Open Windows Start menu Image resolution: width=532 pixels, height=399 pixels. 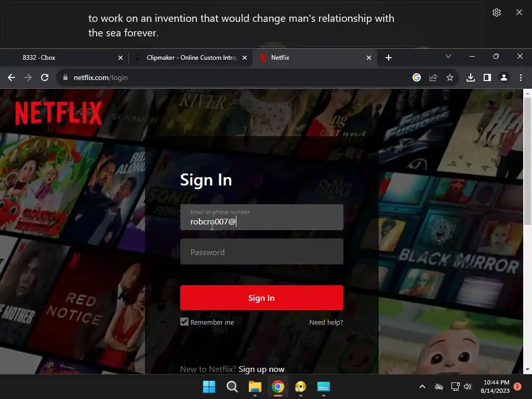[x=209, y=387]
